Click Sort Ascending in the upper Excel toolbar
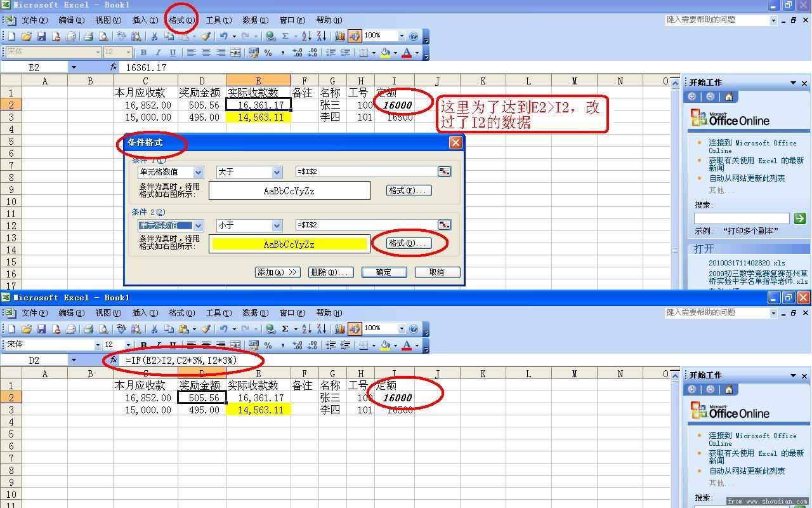The height and width of the screenshot is (508, 812). click(306, 36)
